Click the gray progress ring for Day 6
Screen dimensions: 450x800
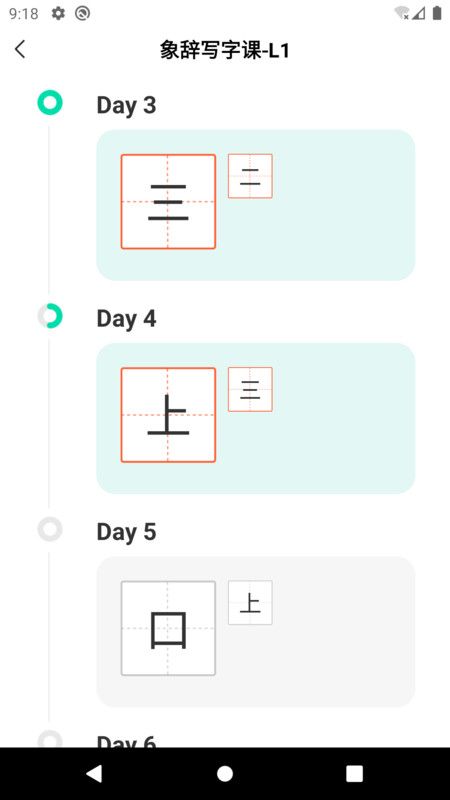coord(50,739)
